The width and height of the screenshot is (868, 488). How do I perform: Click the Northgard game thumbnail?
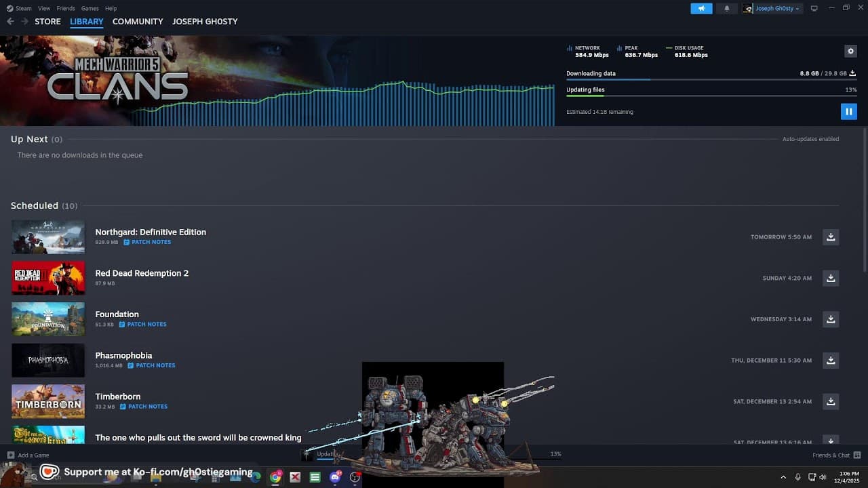coord(48,237)
